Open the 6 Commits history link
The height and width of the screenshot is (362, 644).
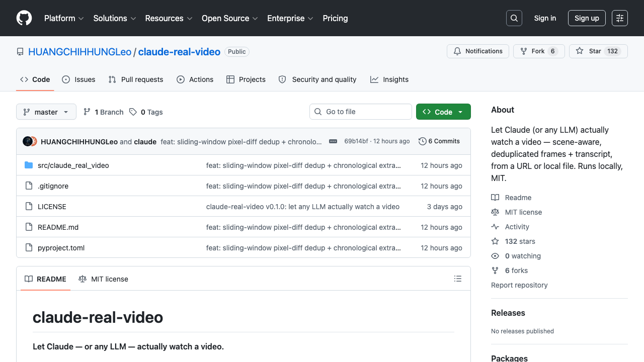439,141
